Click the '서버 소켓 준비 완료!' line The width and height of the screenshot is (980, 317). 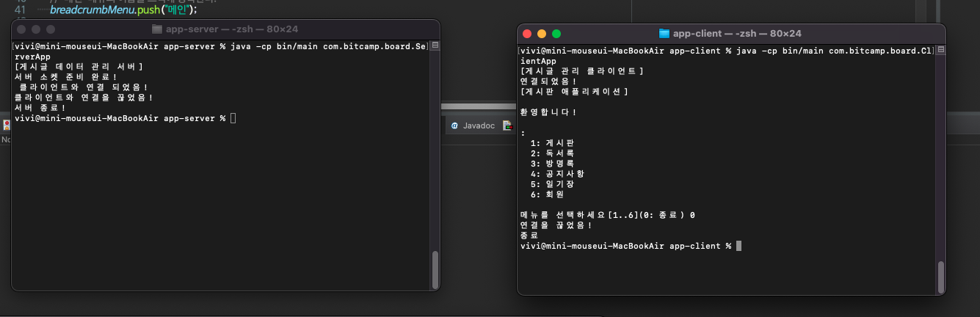point(66,77)
